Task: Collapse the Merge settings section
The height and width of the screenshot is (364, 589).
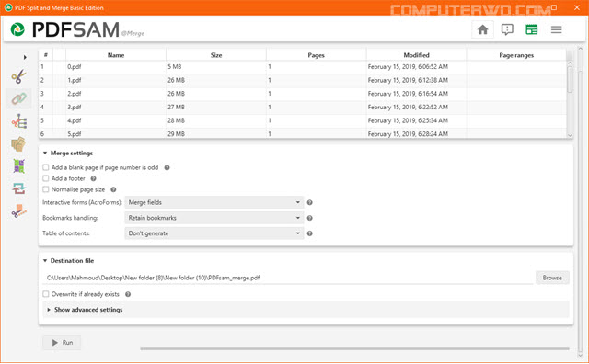Action: (45, 154)
